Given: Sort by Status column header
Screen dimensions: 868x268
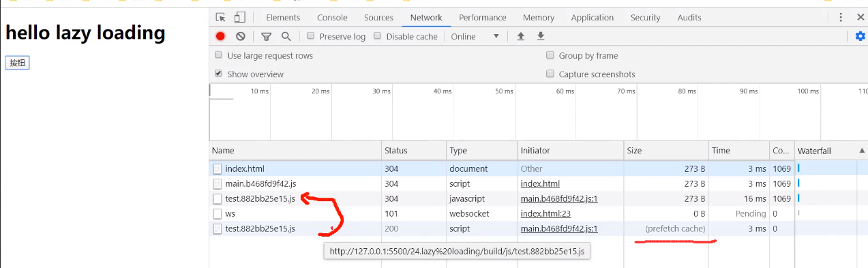Looking at the screenshot, I should pos(414,151).
